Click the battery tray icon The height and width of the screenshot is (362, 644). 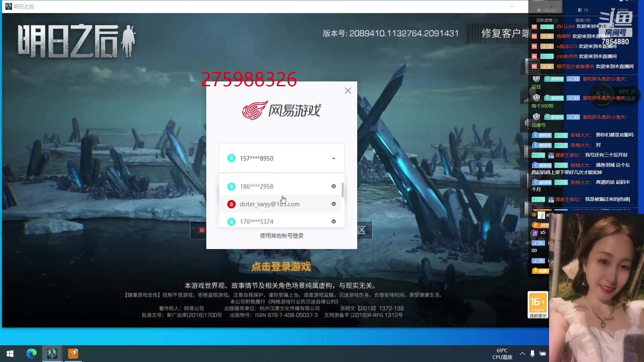tap(542, 354)
